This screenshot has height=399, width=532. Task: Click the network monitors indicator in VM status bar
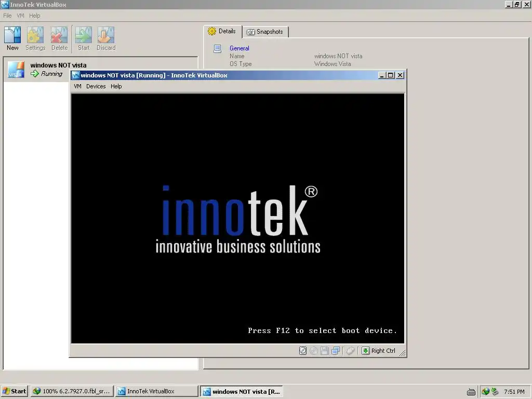[336, 351]
